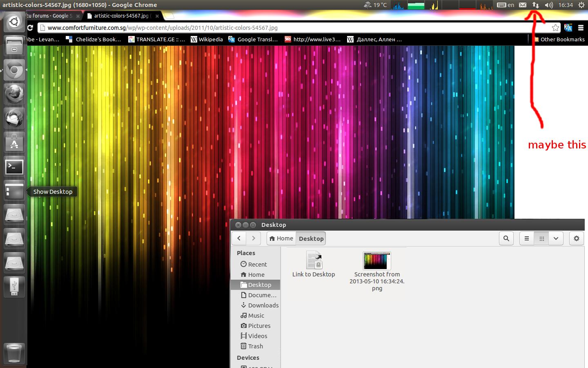The width and height of the screenshot is (588, 368).
Task: Open the Chelidze's Book bookmark
Action: [x=94, y=39]
